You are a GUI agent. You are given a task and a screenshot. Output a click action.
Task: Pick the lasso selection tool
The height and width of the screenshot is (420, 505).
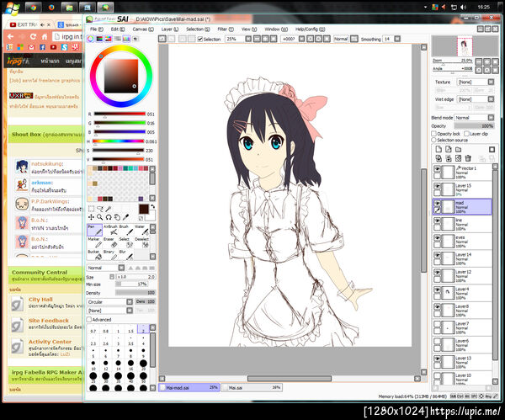[100, 209]
